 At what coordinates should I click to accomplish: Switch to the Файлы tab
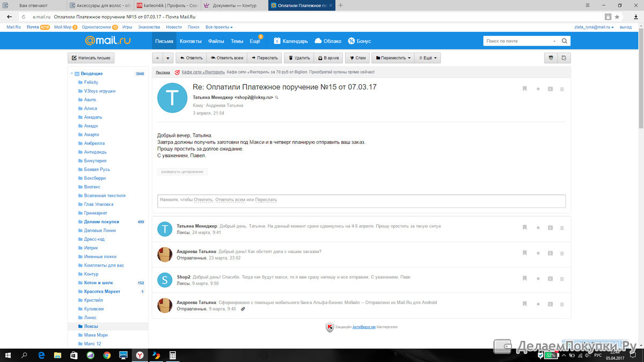click(216, 41)
